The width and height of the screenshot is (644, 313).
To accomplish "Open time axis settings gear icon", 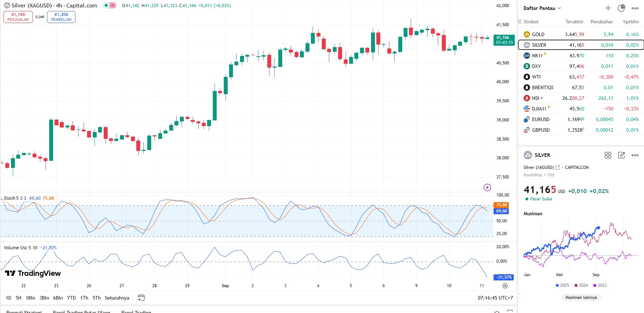I will [505, 286].
